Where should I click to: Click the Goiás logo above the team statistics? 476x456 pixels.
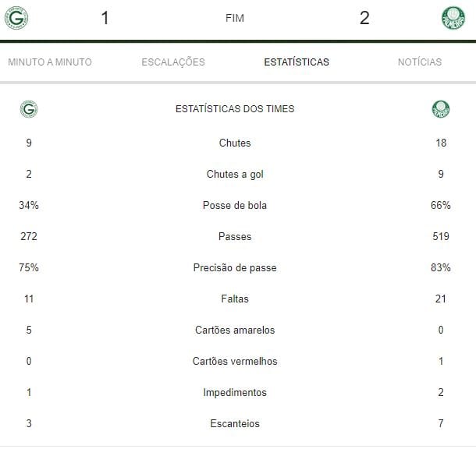coord(29,109)
